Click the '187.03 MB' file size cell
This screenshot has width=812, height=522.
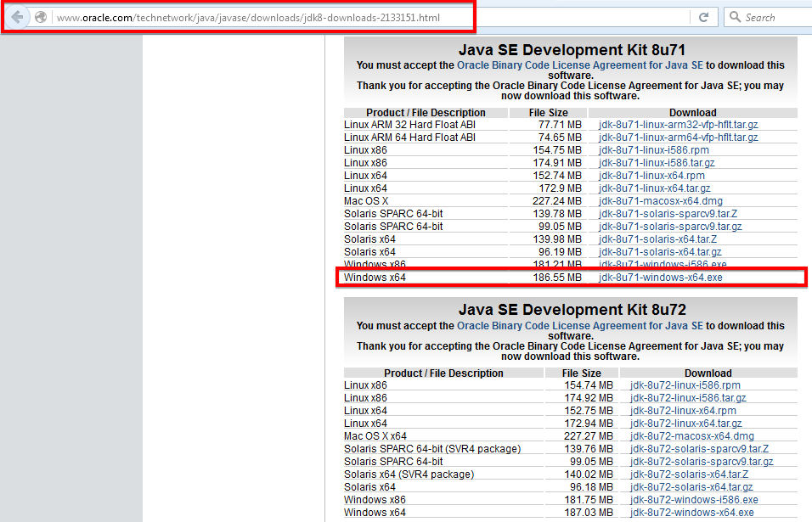589,513
